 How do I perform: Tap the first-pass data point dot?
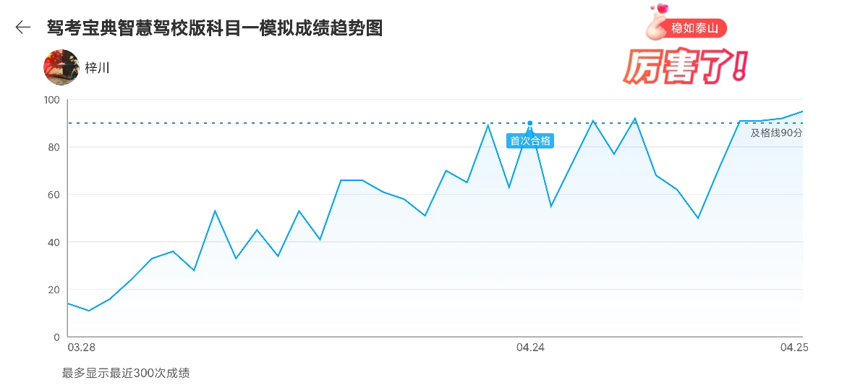(530, 123)
